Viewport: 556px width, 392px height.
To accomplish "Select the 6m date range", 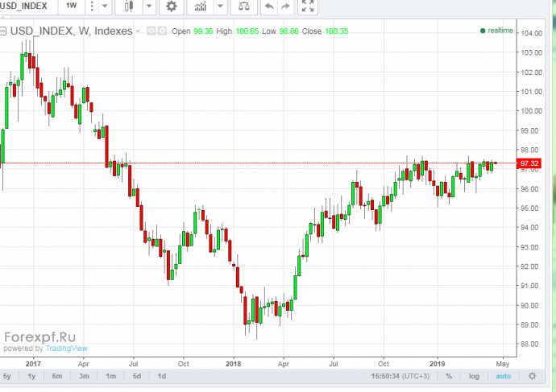I will 58,376.
